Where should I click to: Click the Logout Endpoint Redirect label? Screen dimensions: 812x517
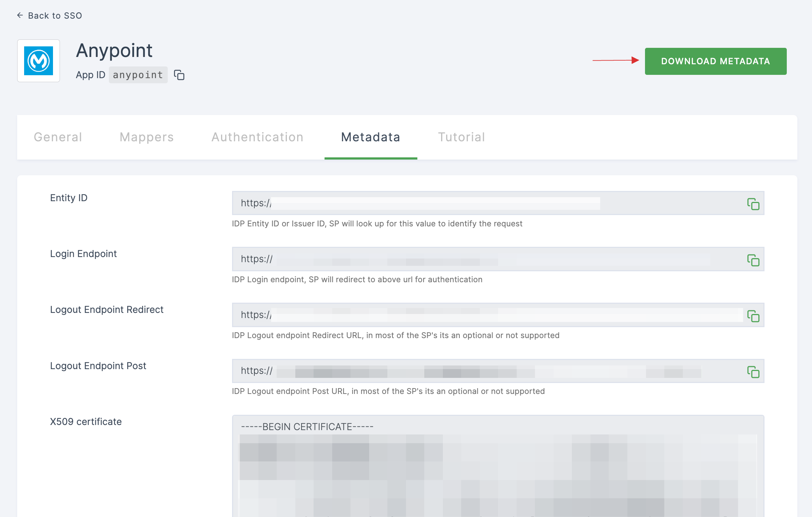pos(107,310)
